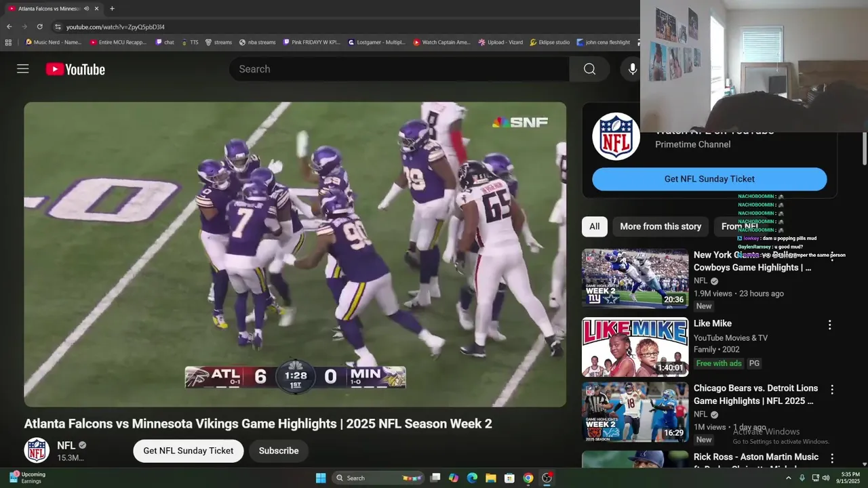
Task: Open the YouTube hamburger guide menu
Action: 23,69
